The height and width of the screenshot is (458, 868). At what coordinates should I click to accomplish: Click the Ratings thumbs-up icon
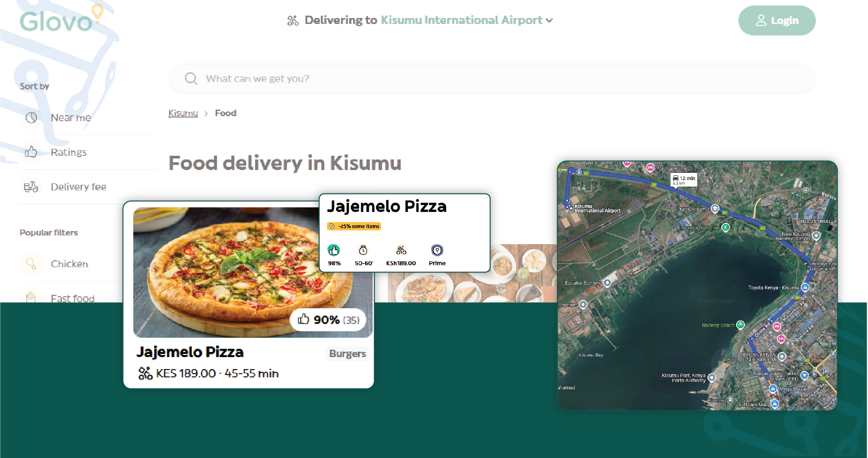(31, 152)
